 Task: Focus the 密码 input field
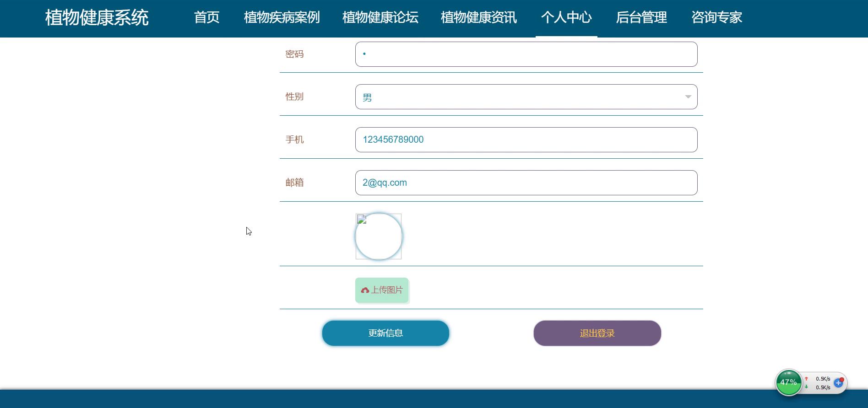pos(526,54)
